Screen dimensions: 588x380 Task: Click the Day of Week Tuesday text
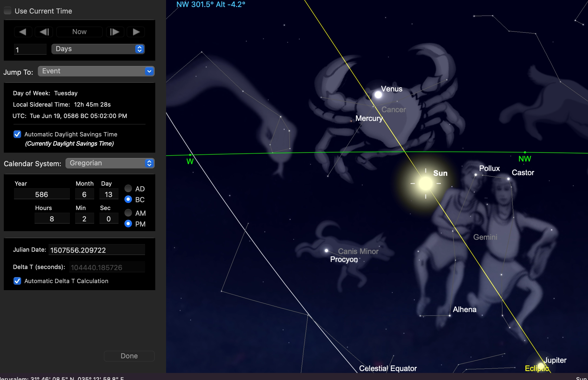coord(45,93)
